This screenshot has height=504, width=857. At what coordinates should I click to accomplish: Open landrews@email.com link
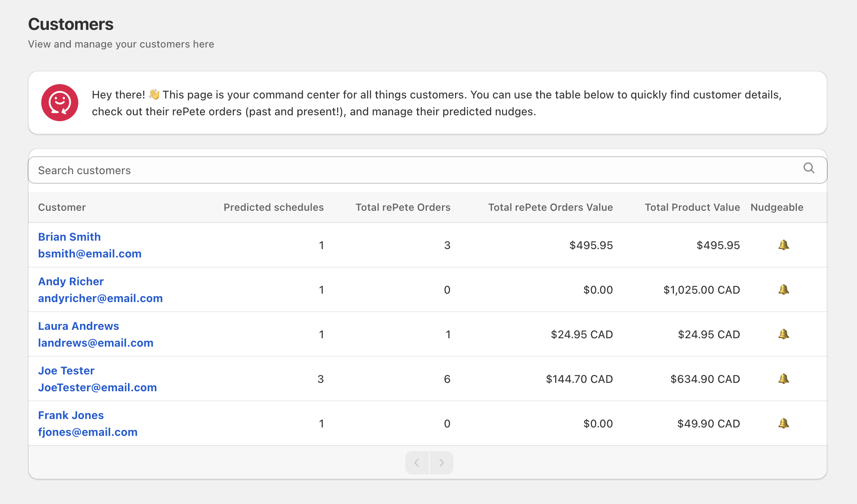(x=96, y=343)
